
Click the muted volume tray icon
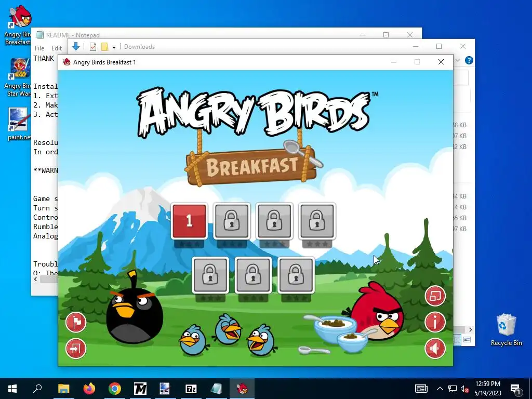point(464,389)
